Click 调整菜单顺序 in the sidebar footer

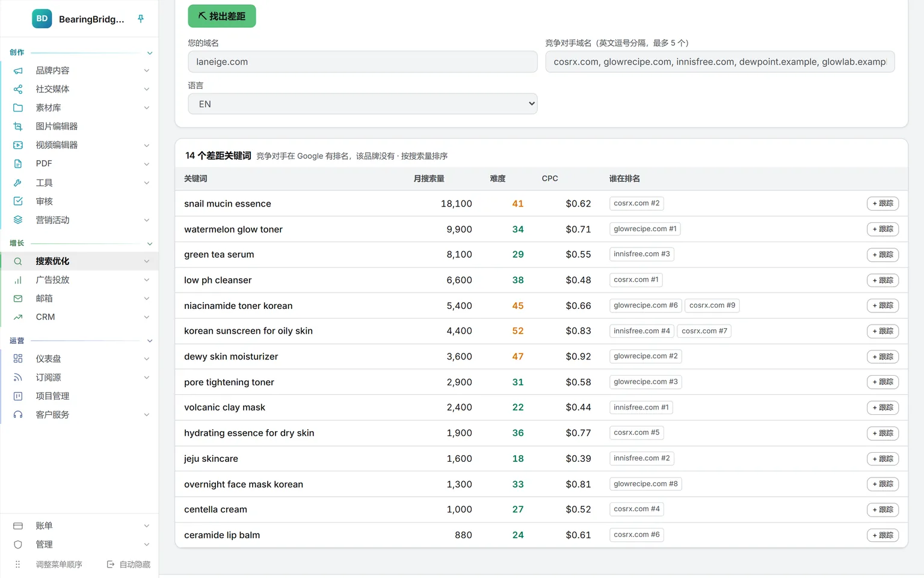(x=59, y=565)
